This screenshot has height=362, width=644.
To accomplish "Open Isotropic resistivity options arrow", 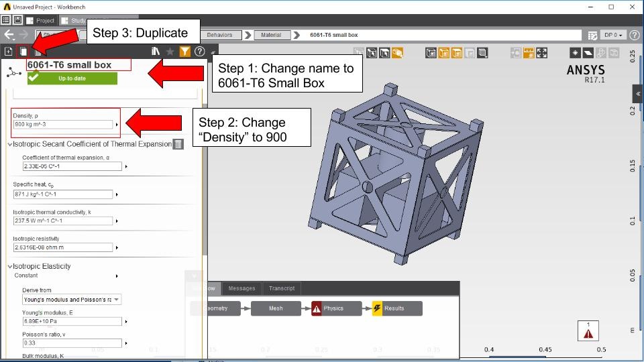I will point(117,247).
